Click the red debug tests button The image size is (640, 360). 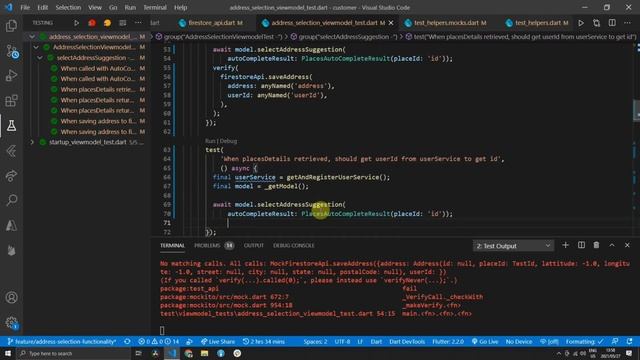tap(92, 23)
